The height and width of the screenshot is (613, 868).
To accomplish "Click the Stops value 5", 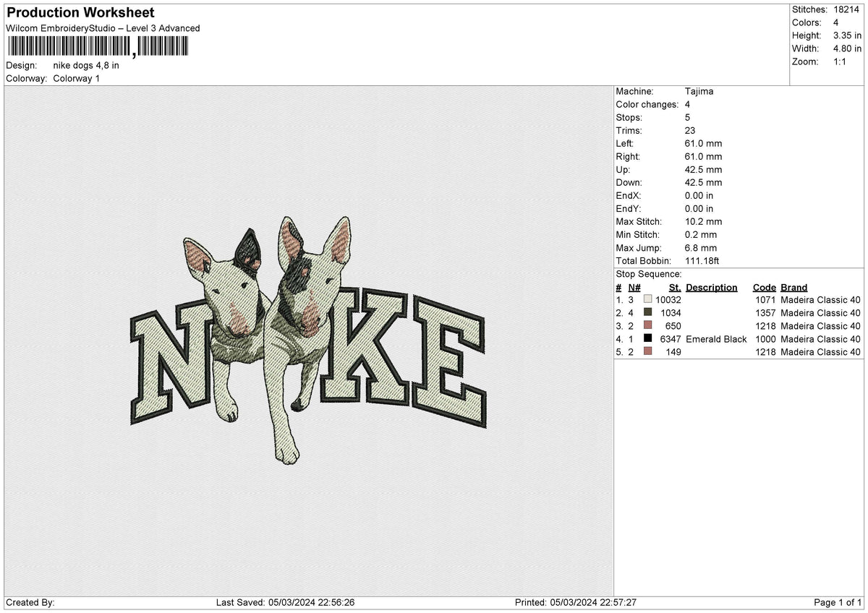I will 687,118.
